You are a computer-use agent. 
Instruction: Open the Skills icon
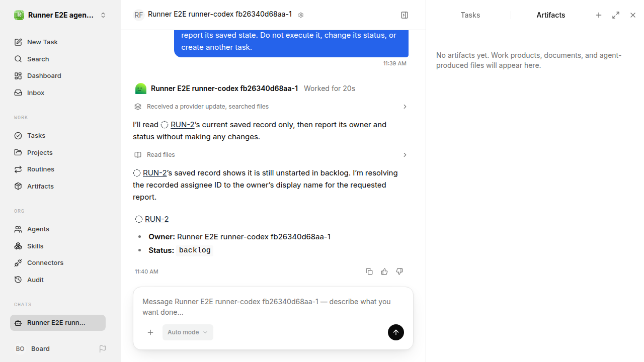pos(18,246)
